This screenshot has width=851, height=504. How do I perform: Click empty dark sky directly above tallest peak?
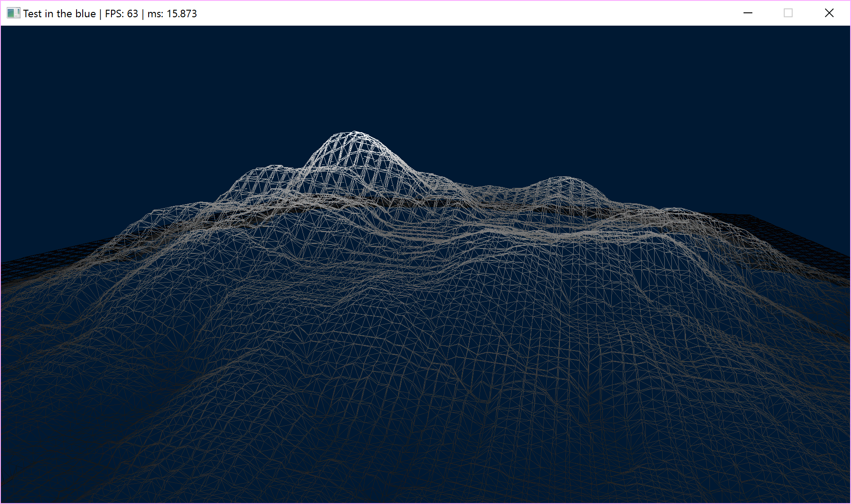354,80
